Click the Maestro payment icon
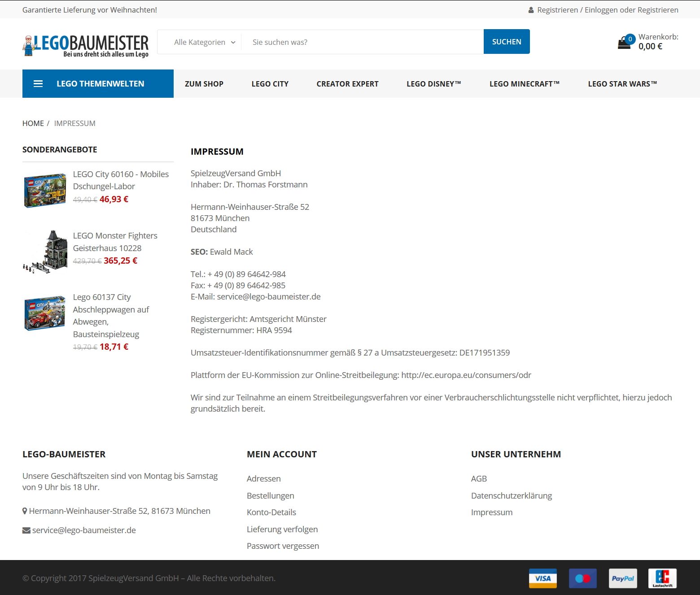Image resolution: width=700 pixels, height=595 pixels. pos(583,578)
